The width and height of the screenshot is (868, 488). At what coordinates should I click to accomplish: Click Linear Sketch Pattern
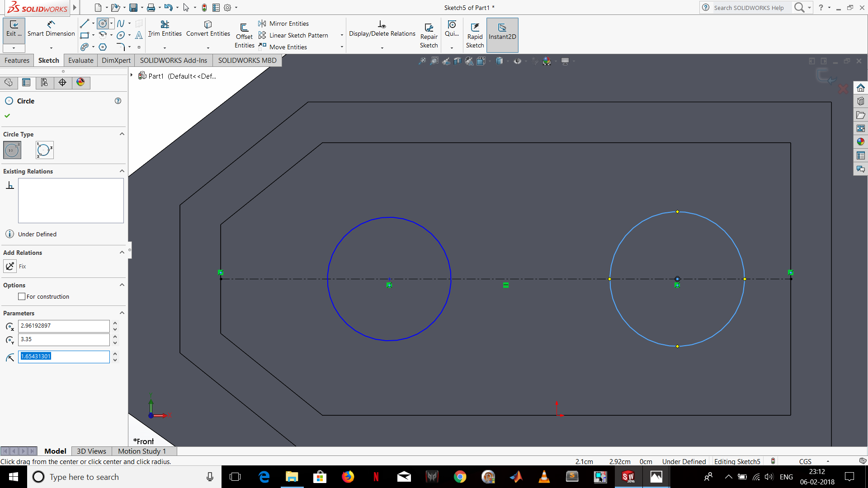[293, 35]
